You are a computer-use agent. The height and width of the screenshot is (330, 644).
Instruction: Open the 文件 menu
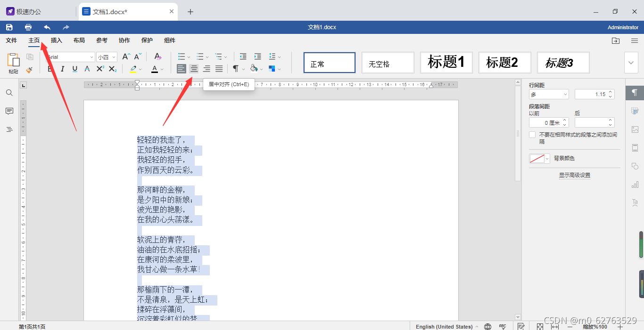coord(11,40)
